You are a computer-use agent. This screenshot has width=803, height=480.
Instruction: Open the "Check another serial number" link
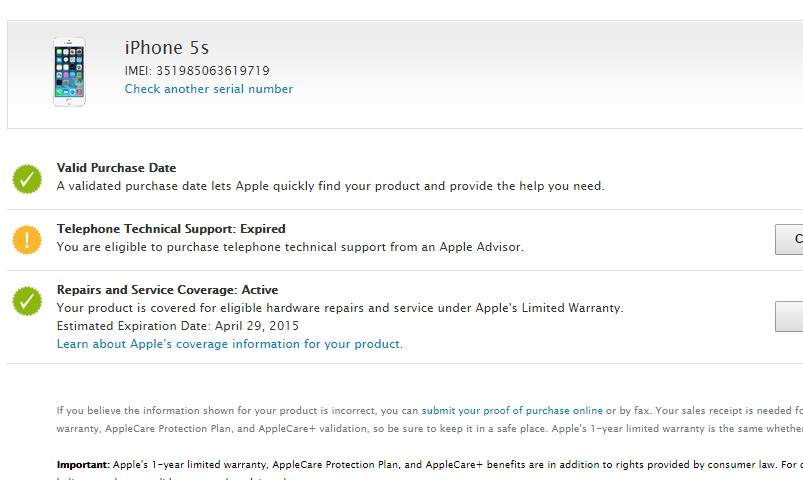click(208, 89)
